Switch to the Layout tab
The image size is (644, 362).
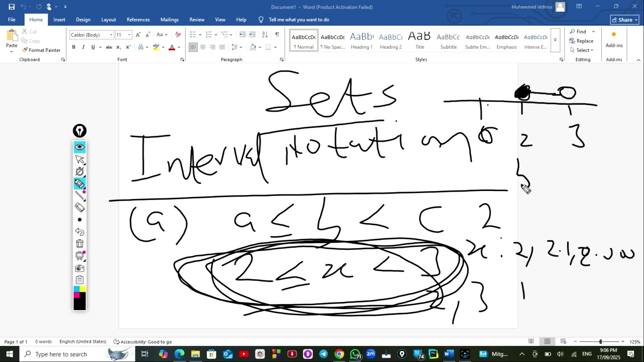click(x=108, y=20)
